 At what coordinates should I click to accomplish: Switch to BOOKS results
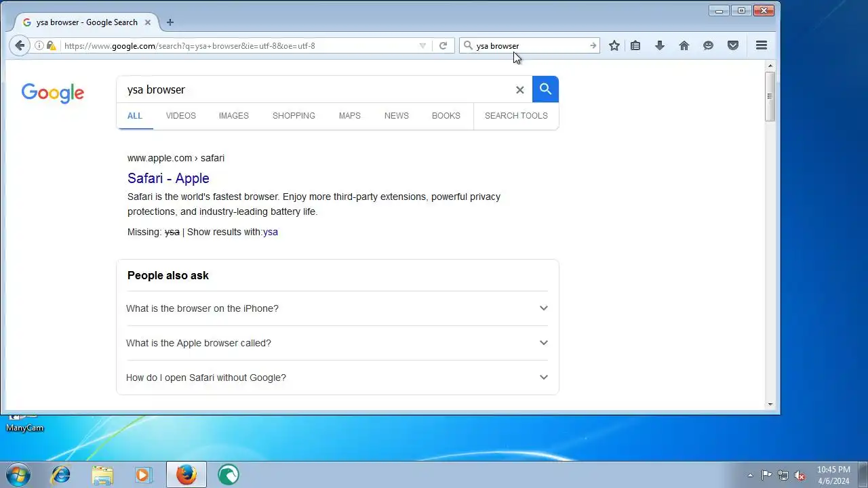[446, 116]
